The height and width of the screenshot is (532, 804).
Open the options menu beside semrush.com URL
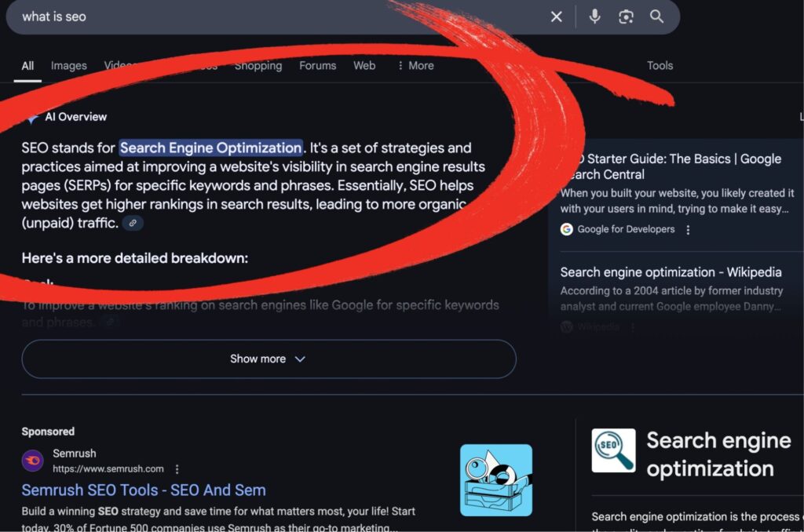click(x=177, y=469)
